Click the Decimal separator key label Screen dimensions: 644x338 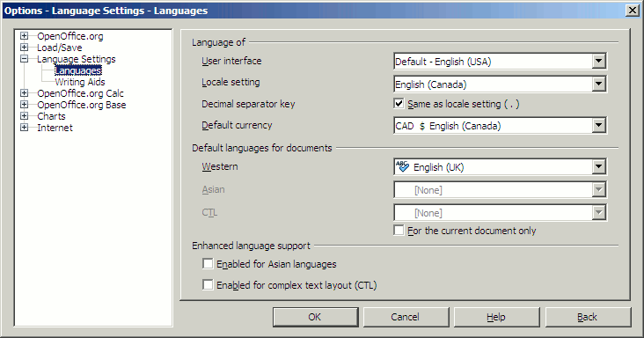click(248, 104)
